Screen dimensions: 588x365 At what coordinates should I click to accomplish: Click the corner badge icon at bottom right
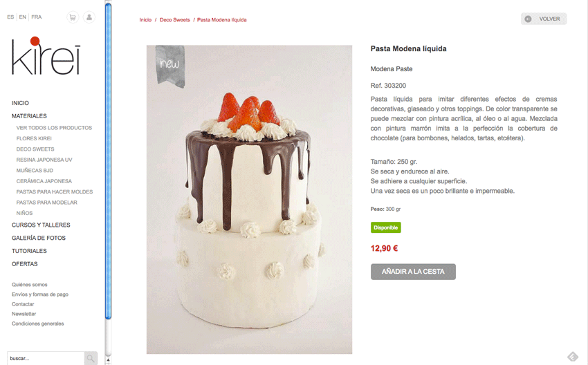[x=573, y=357]
